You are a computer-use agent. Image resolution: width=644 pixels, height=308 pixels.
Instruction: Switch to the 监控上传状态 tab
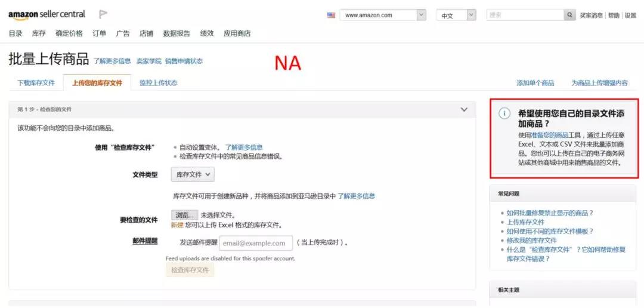click(x=158, y=83)
